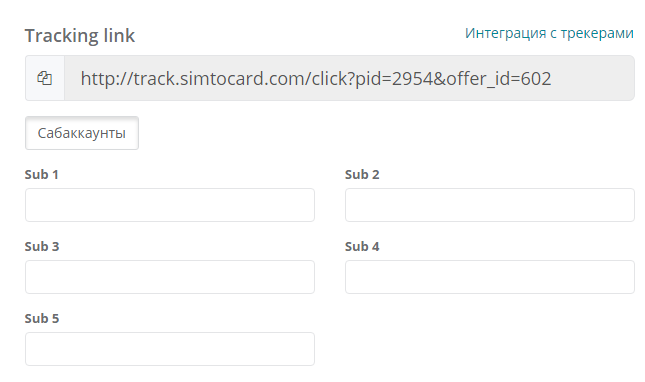Select the Sub 3 text box
Image resolution: width=645 pixels, height=382 pixels.
click(x=170, y=277)
